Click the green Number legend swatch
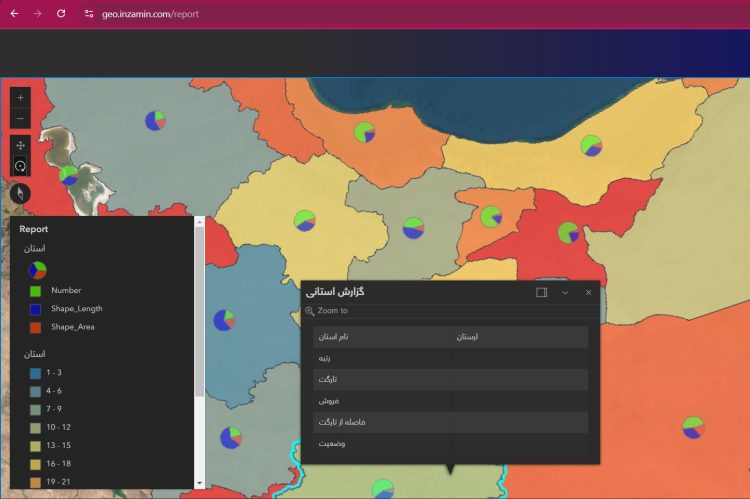The width and height of the screenshot is (750, 499). click(x=35, y=291)
